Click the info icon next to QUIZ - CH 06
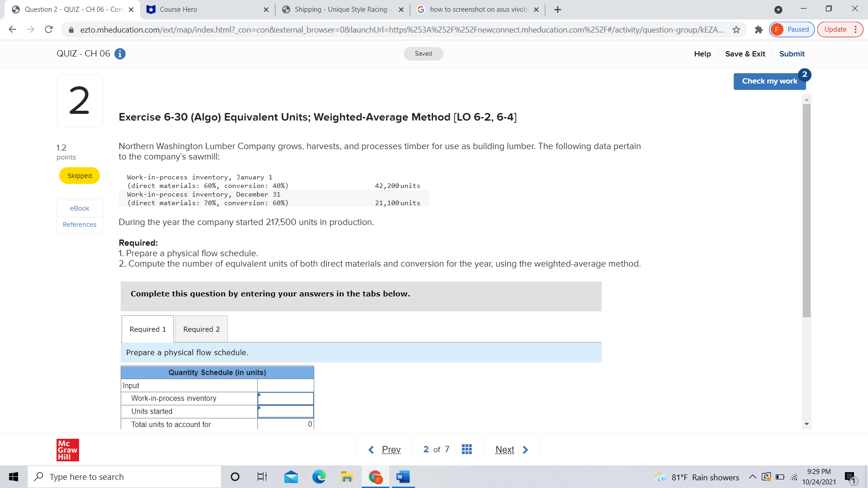The height and width of the screenshot is (488, 868). [x=119, y=53]
